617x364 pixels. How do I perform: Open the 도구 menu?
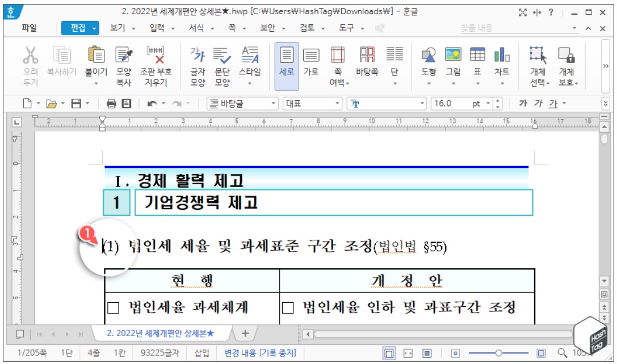347,28
